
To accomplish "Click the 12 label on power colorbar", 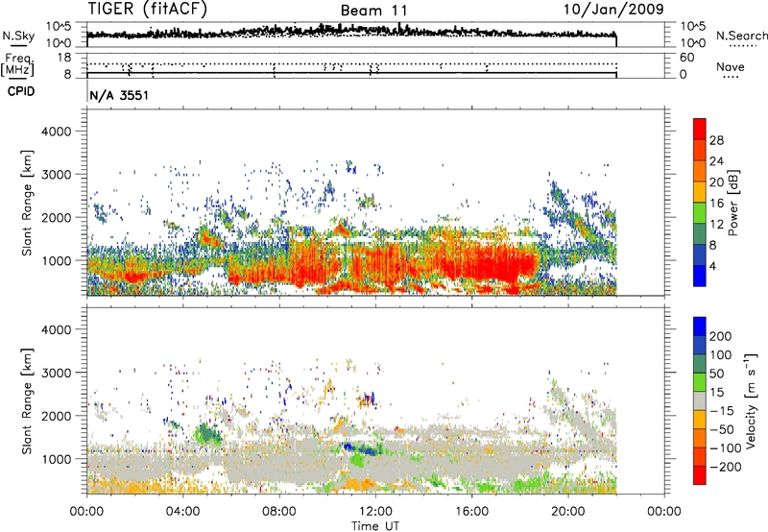I will pos(716,225).
